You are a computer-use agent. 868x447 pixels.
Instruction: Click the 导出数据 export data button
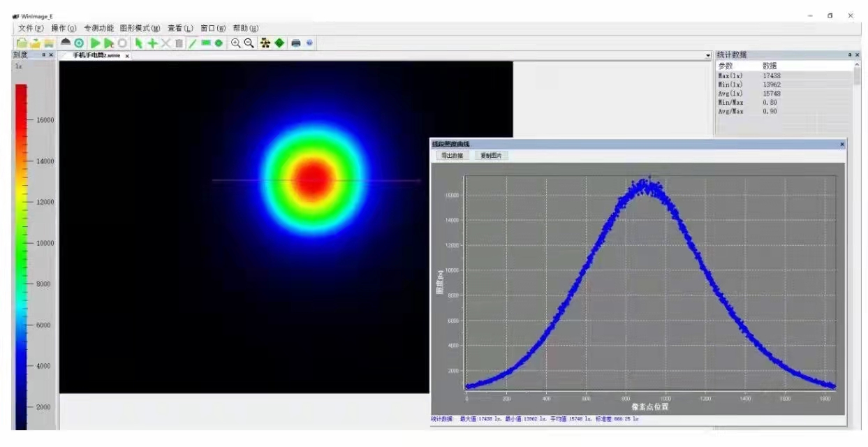click(x=452, y=156)
